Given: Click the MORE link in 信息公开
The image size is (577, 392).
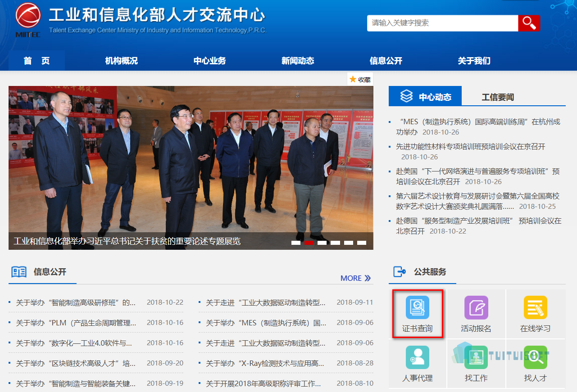Looking at the screenshot, I should coord(355,278).
